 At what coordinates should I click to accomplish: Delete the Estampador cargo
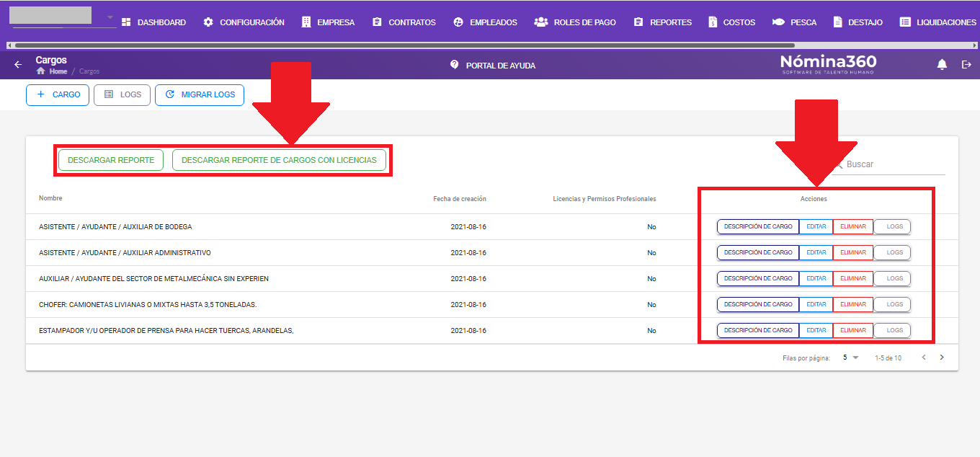[853, 331]
